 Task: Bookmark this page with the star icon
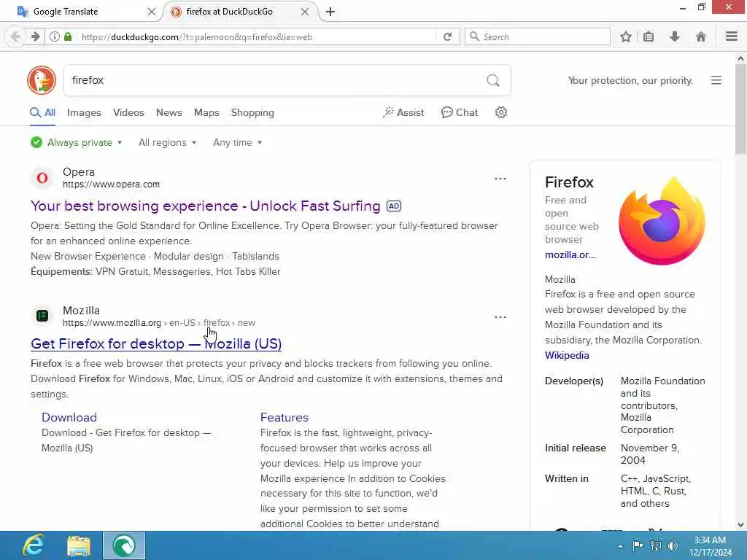click(x=626, y=36)
